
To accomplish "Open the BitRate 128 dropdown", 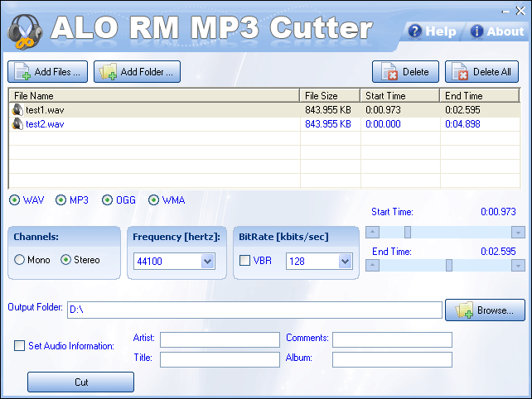I will [x=346, y=262].
